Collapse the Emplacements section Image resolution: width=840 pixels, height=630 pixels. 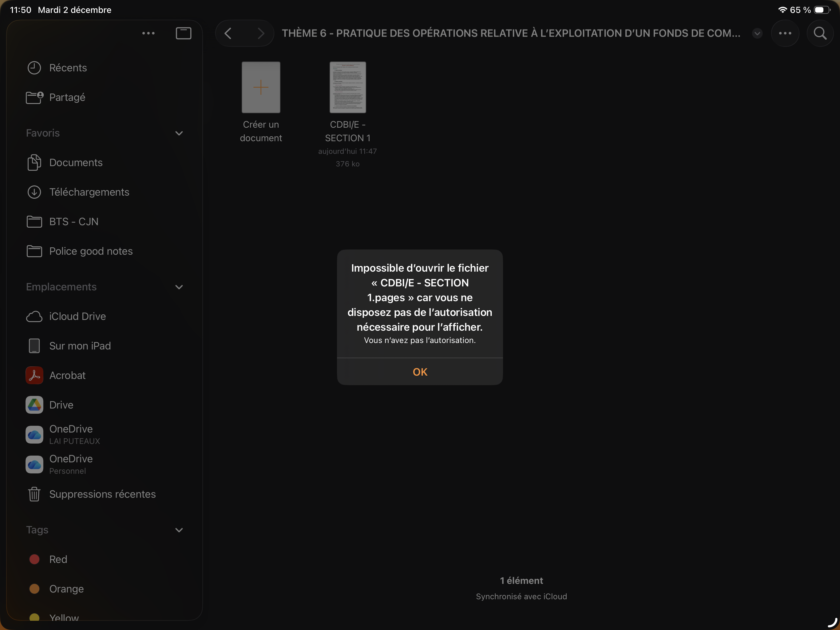(179, 287)
